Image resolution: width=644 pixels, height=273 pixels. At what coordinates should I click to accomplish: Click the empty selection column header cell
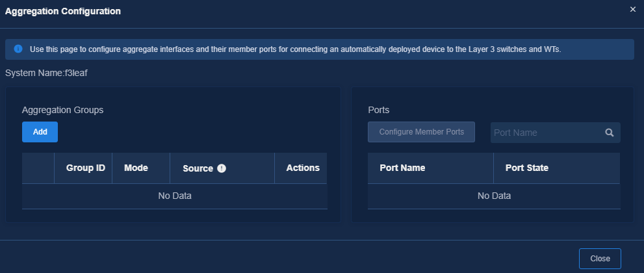tap(38, 168)
